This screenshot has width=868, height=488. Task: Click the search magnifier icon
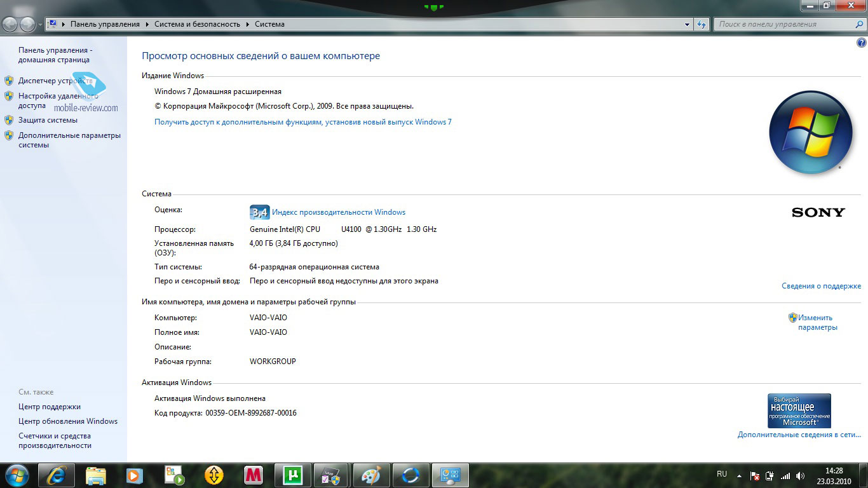858,24
